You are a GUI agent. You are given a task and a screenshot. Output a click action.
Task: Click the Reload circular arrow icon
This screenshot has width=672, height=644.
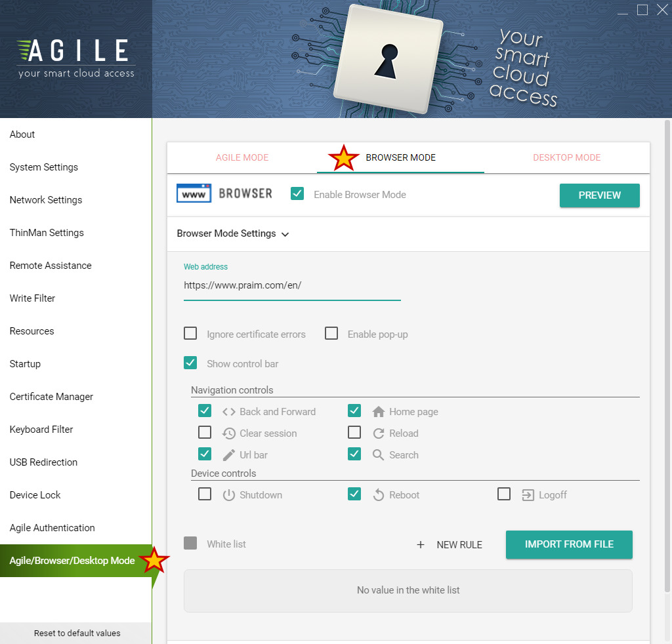tap(378, 433)
